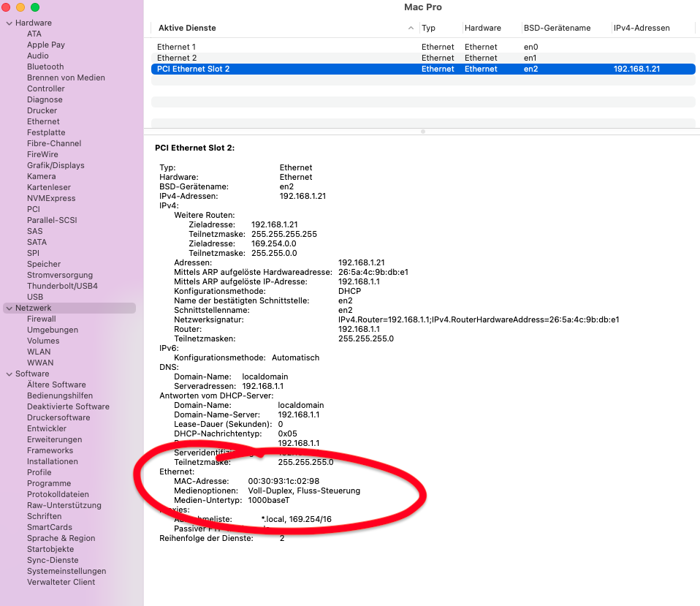Click the MAC-Adresse value 00:30:93:1c:02:98
Image resolution: width=700 pixels, height=606 pixels.
point(284,481)
